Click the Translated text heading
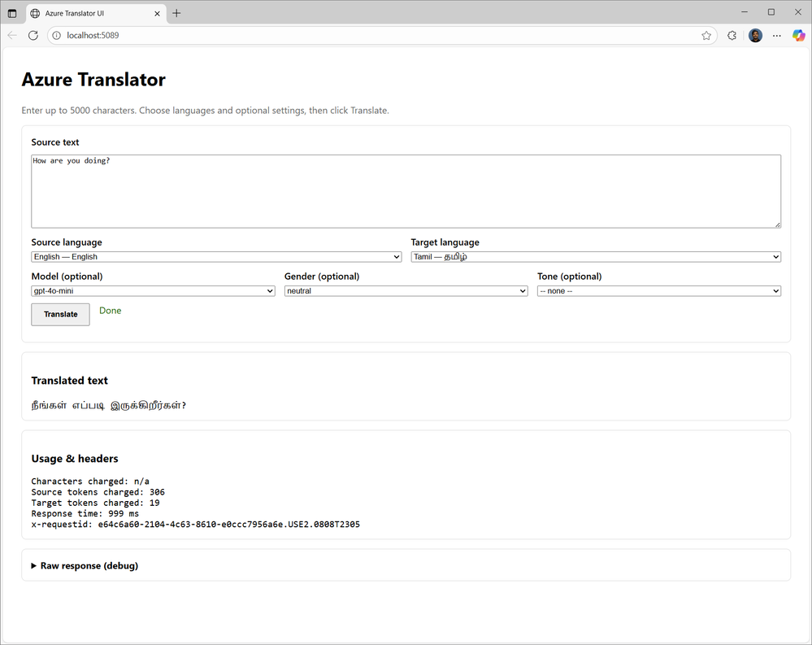Image resolution: width=812 pixels, height=645 pixels. click(69, 381)
